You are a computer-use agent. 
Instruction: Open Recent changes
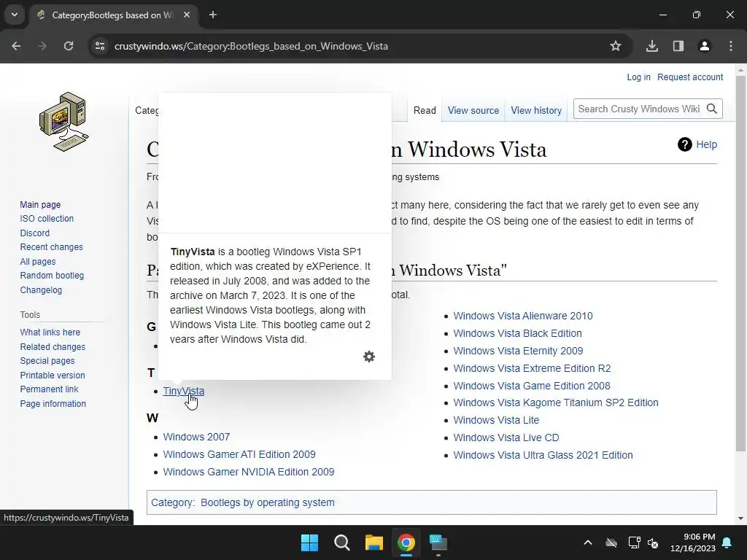[52, 247]
